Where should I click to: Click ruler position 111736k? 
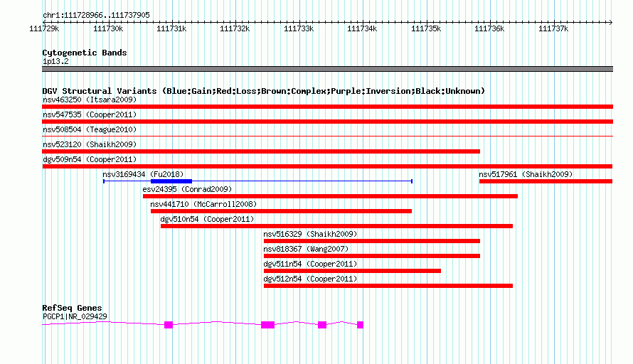[x=489, y=28]
